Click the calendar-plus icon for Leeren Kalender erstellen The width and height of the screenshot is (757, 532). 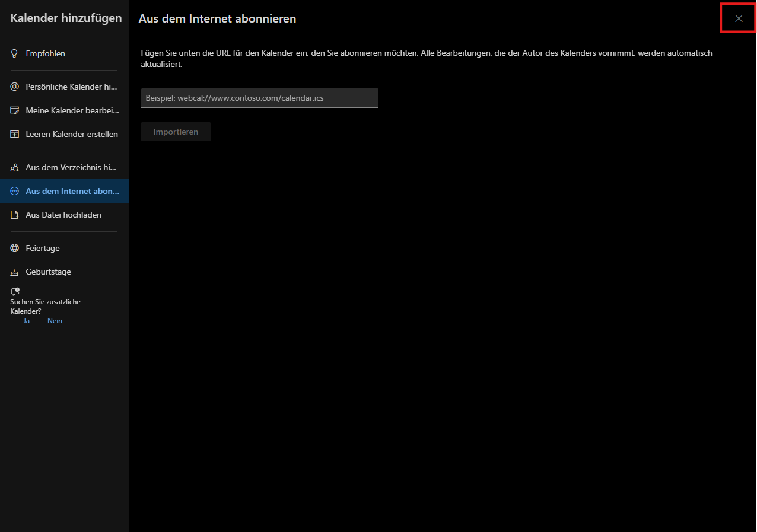[x=15, y=134]
